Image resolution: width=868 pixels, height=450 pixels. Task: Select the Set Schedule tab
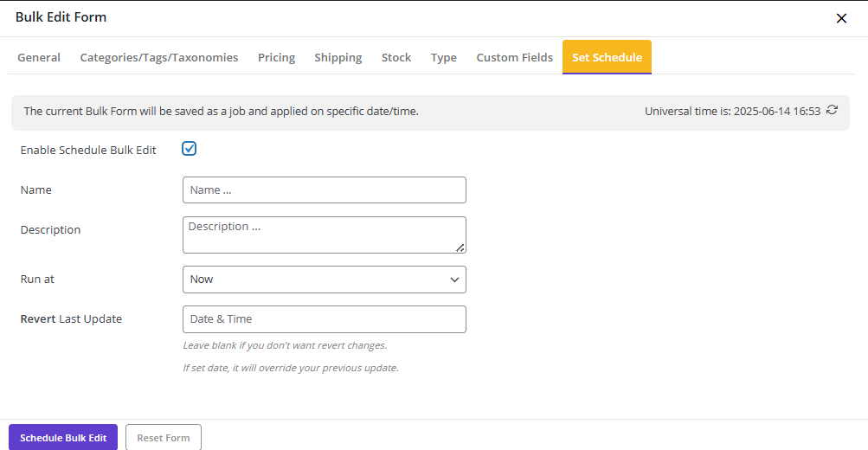(607, 57)
